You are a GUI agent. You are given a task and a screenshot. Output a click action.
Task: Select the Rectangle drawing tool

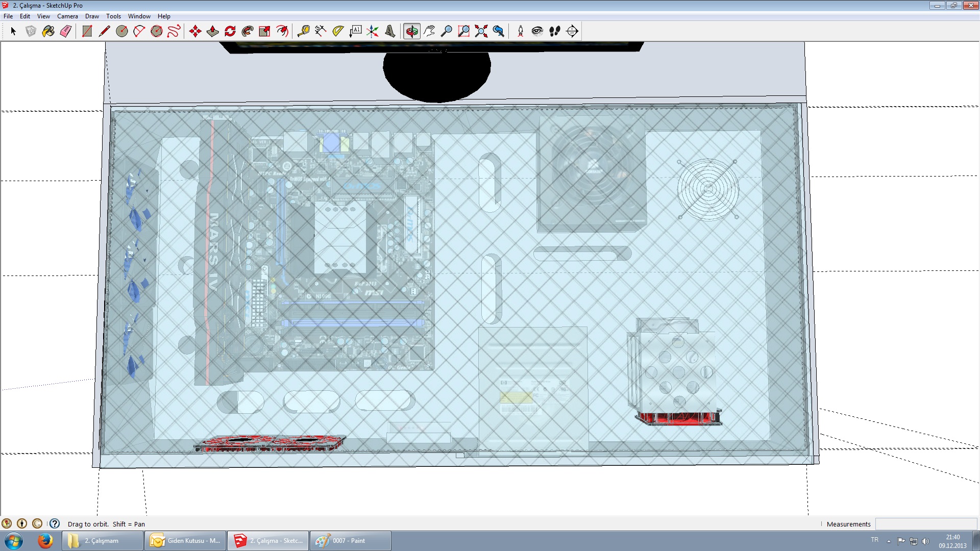pyautogui.click(x=87, y=31)
